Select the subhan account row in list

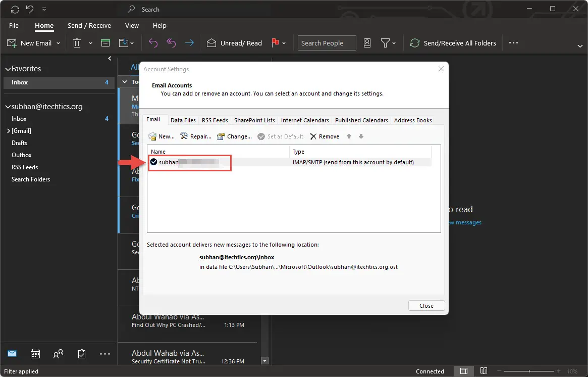tap(290, 162)
